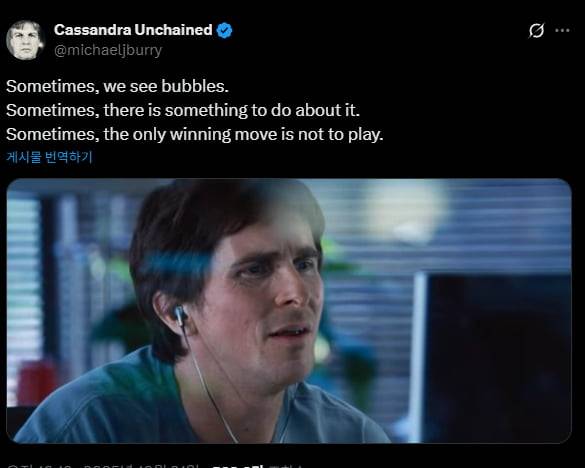Click the line "Sometimes, we see bubbles."

pos(117,86)
